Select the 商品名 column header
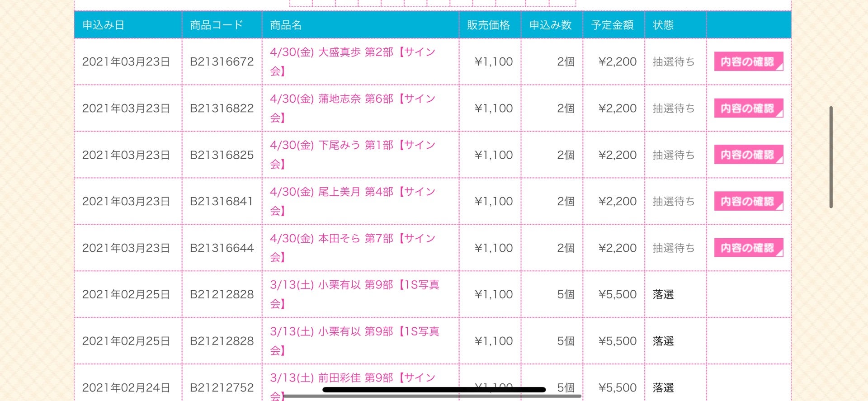This screenshot has height=401, width=868. click(286, 25)
